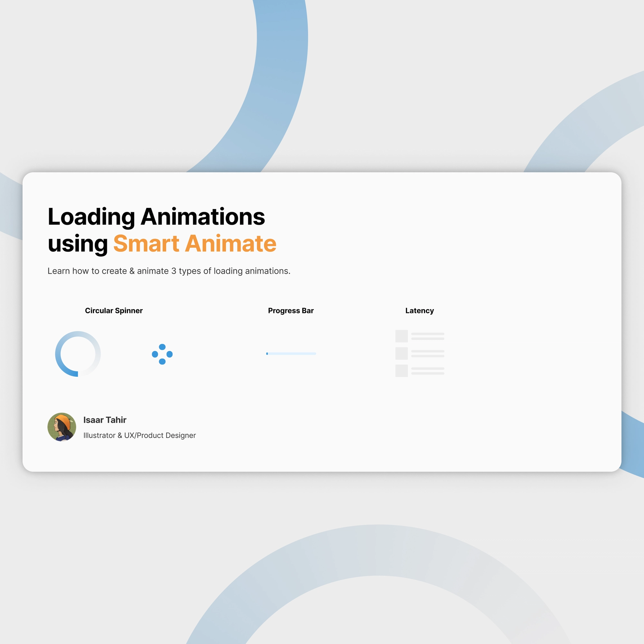Click the dark blue progress bar start
This screenshot has width=644, height=644.
tap(267, 354)
